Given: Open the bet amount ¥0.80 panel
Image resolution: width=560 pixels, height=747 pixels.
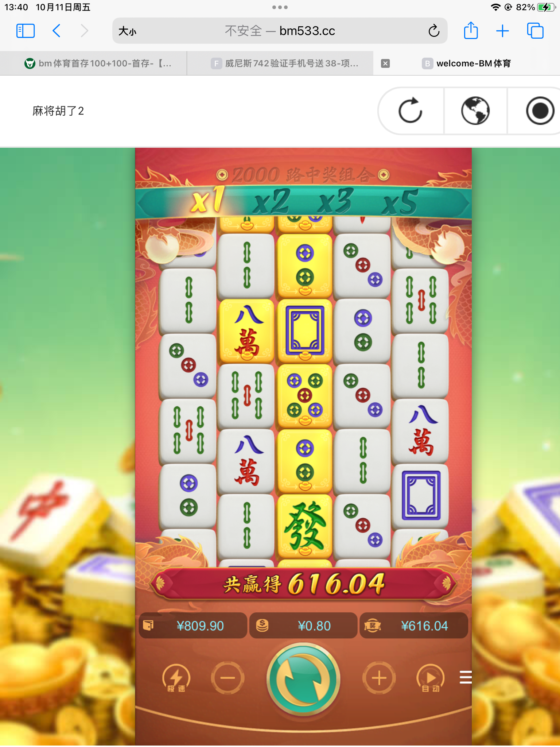Looking at the screenshot, I should (303, 626).
